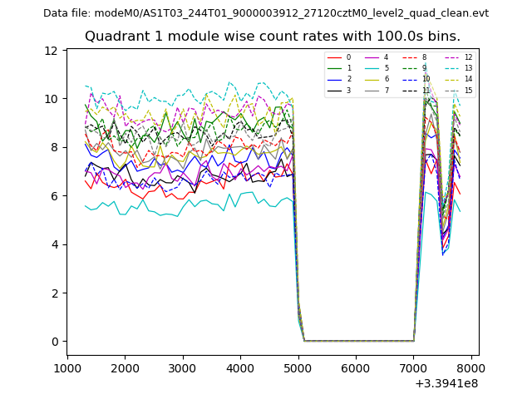This screenshot has height=399, width=532.
Task: Click the plot title about Quadrant 1 count rates
Action: (272, 36)
